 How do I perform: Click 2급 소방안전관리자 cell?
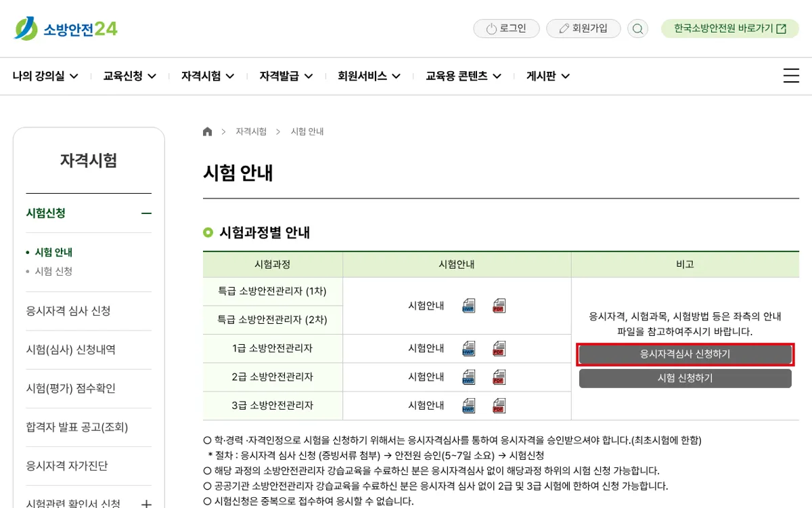(272, 377)
